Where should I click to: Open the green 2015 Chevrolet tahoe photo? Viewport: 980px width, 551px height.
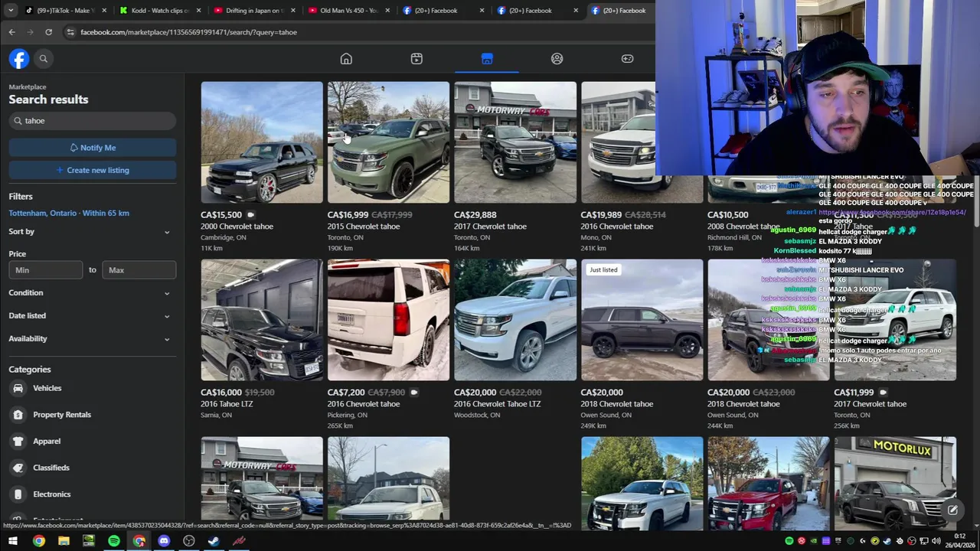[x=388, y=142]
